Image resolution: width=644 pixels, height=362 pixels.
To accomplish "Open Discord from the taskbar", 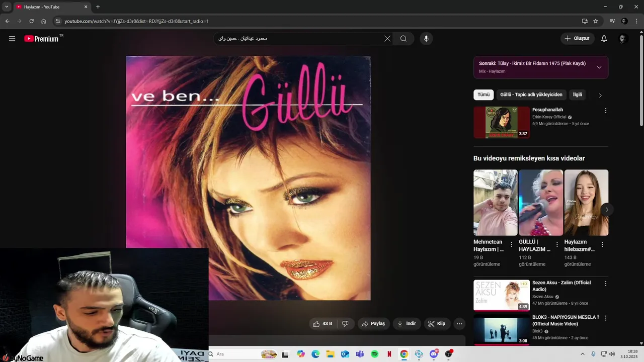I will pos(434,354).
